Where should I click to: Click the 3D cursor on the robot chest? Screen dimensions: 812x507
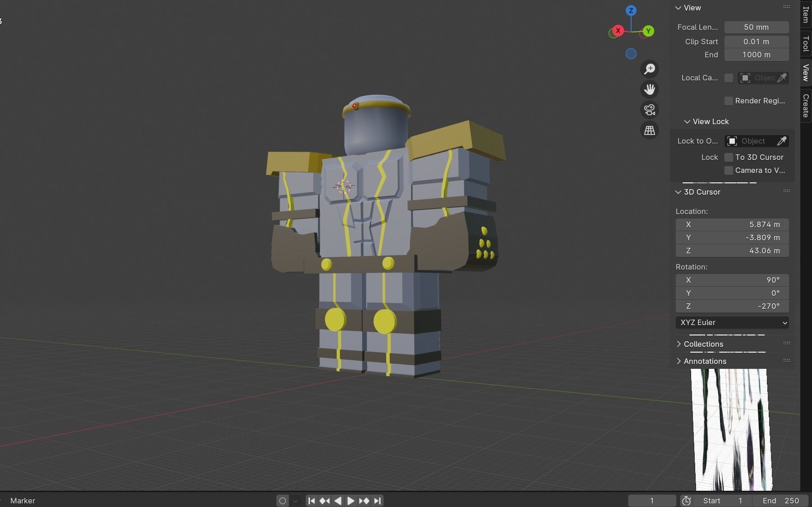pyautogui.click(x=344, y=186)
